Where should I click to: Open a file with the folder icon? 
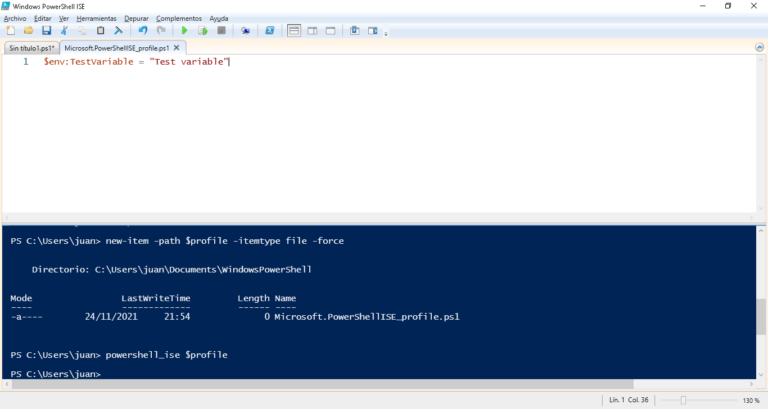[x=28, y=30]
